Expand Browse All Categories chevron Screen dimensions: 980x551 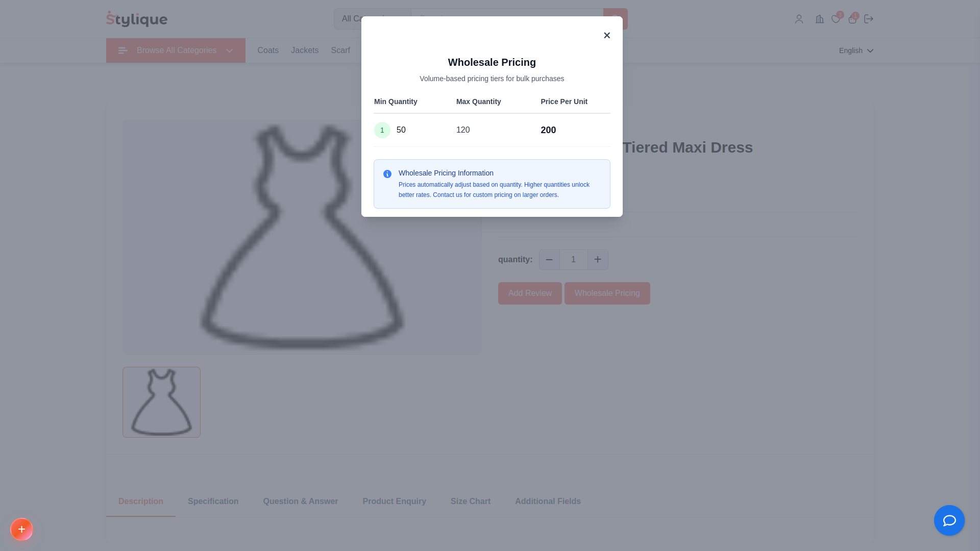[229, 51]
